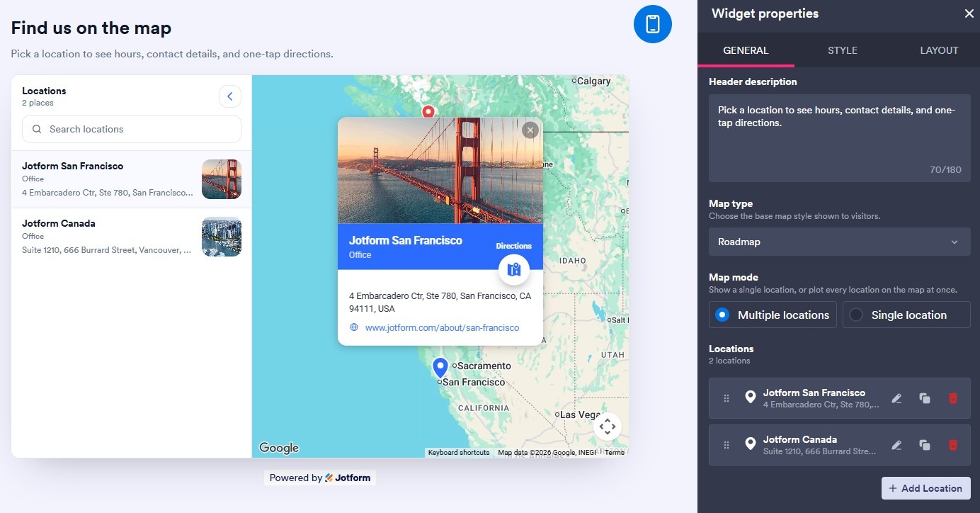Edit the Jotform Canada location
The height and width of the screenshot is (513, 980).
tap(896, 445)
